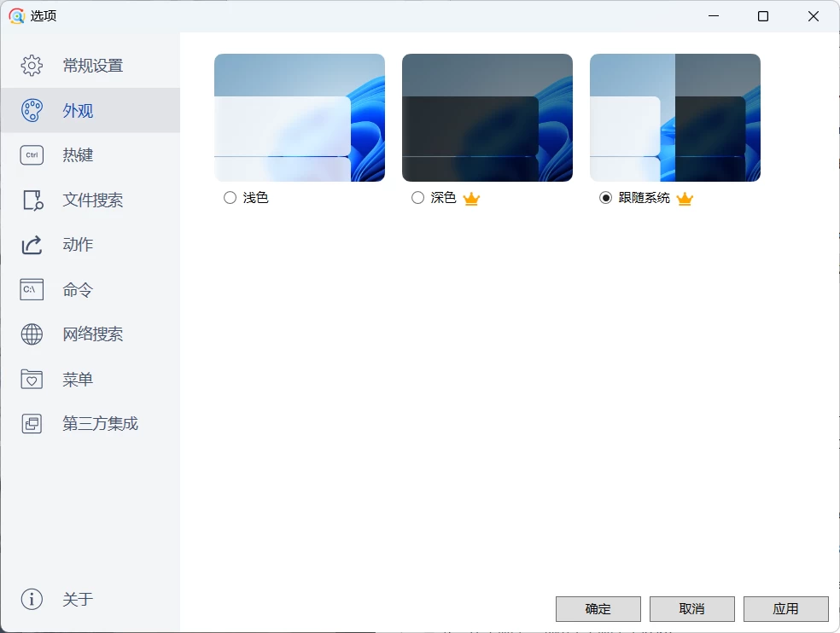
Task: Click the split light/dark system theme thumbnail
Action: (675, 117)
